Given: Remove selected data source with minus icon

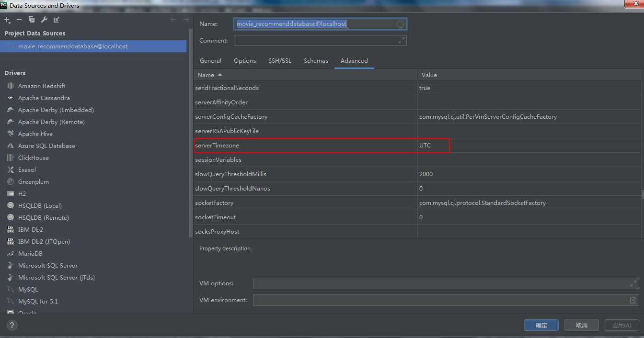Looking at the screenshot, I should click(19, 20).
